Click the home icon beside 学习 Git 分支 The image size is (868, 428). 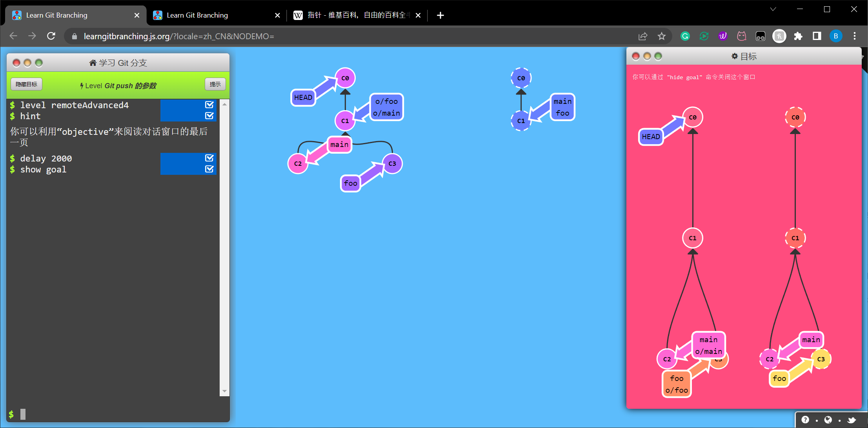pyautogui.click(x=93, y=63)
